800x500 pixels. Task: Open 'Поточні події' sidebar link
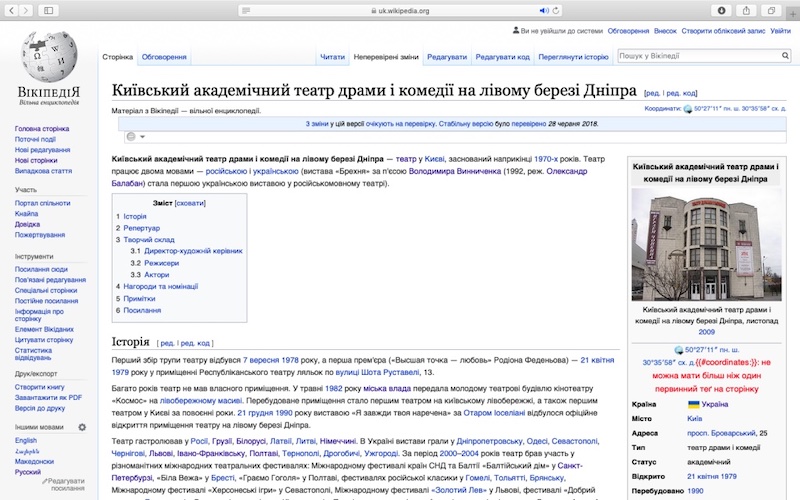(x=35, y=139)
